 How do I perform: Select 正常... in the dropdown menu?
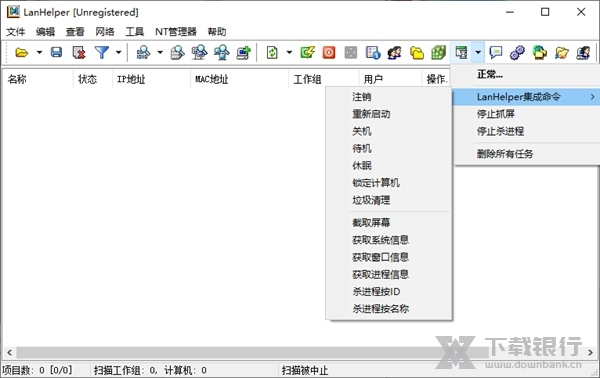click(x=527, y=75)
